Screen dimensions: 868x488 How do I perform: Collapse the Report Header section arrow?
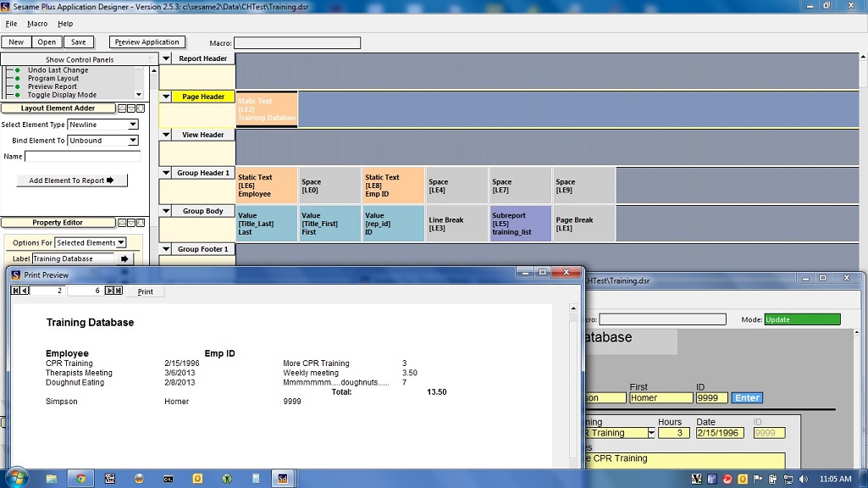pyautogui.click(x=165, y=58)
